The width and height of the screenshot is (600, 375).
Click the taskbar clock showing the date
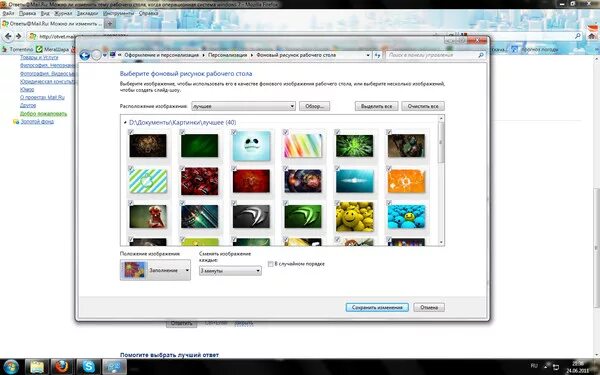pyautogui.click(x=578, y=367)
